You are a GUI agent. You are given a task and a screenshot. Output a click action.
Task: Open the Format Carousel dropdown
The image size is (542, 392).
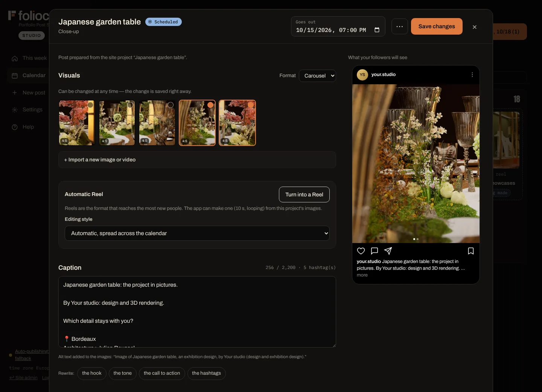(317, 76)
